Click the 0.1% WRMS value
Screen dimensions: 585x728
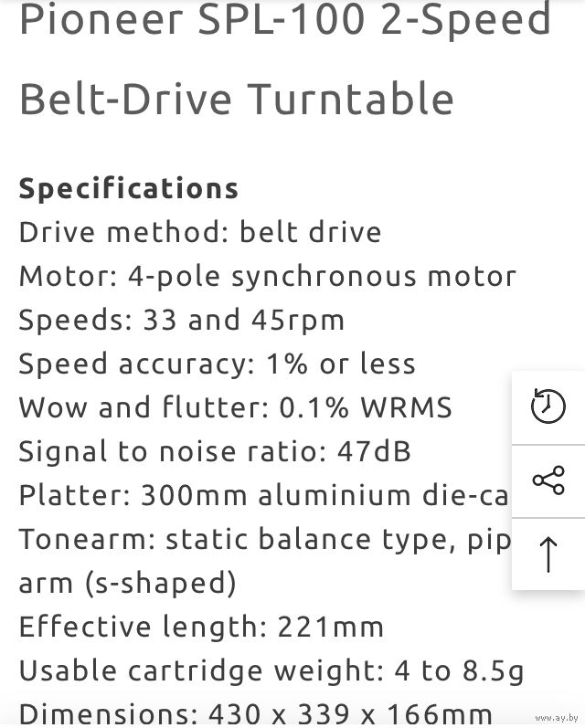click(x=366, y=407)
